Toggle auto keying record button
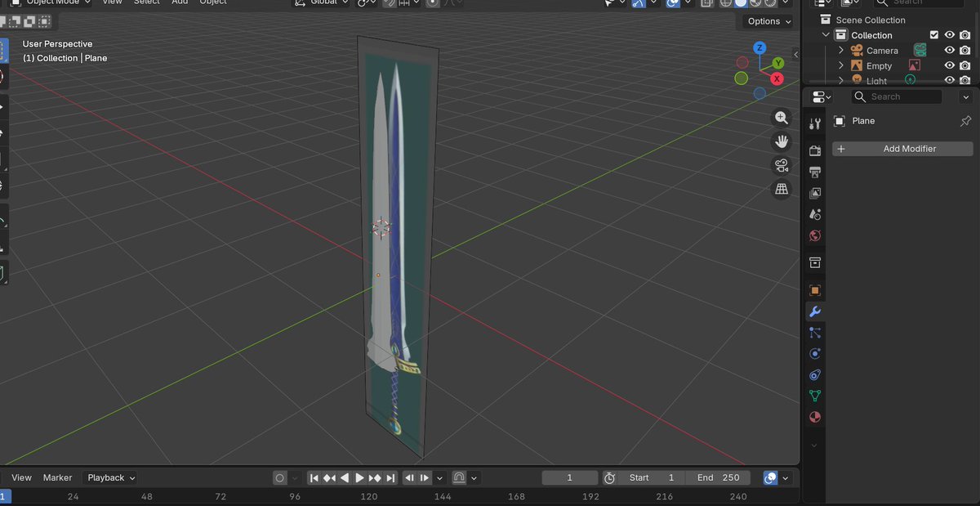Viewport: 980px width, 506px height. coord(280,478)
